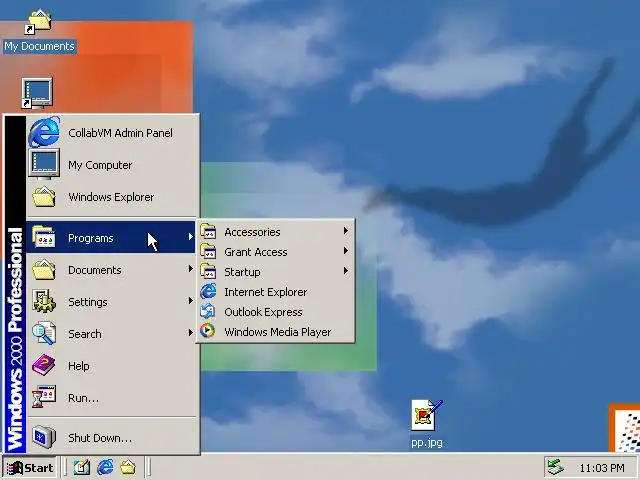Open the Run... dialog entry

(113, 398)
